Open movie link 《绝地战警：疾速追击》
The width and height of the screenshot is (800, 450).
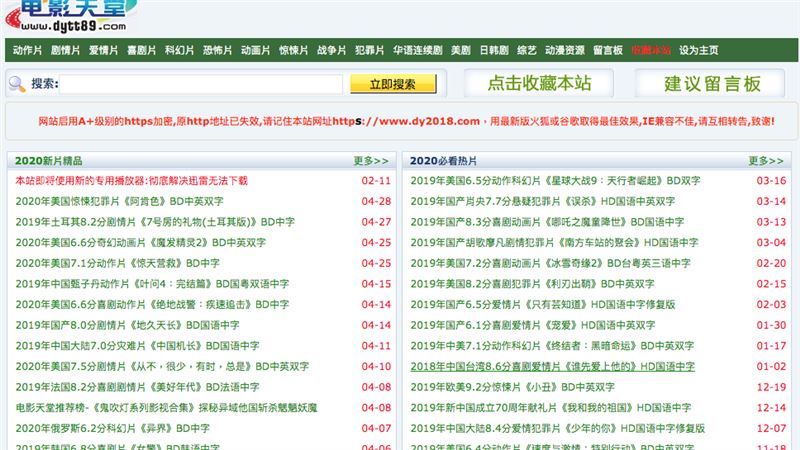tap(152, 305)
